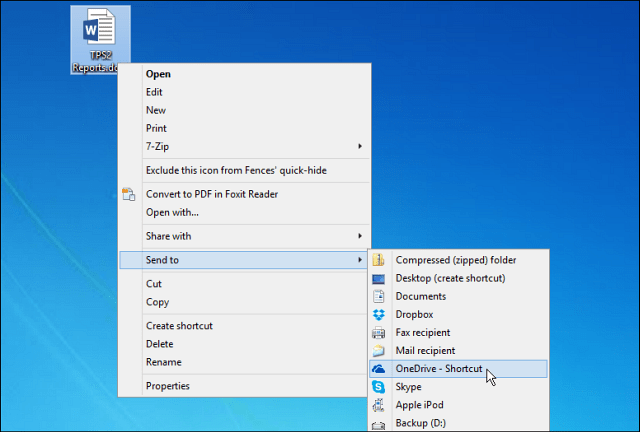640x432 pixels.
Task: Click the Mail recipient envelope icon
Action: 378,351
